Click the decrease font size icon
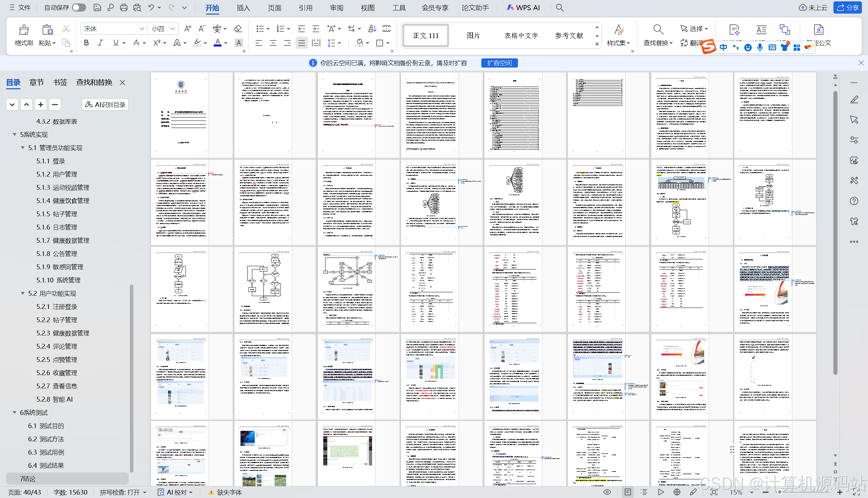Screen dimensions: 868x498 click(201, 29)
